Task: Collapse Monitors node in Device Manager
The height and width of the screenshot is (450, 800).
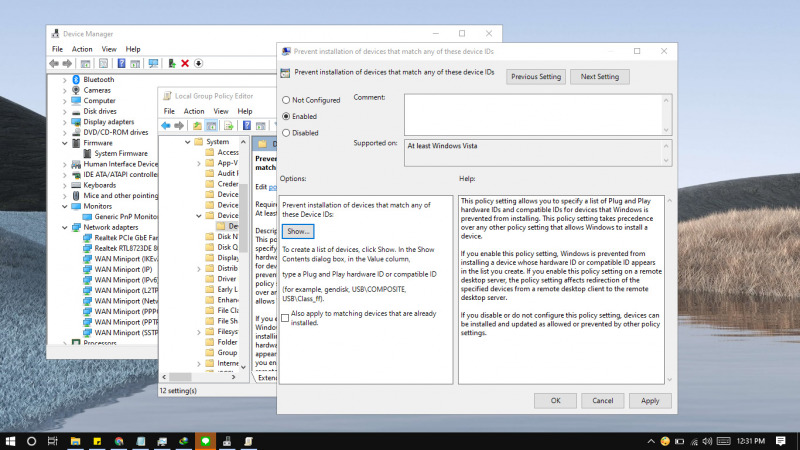Action: tap(65, 206)
